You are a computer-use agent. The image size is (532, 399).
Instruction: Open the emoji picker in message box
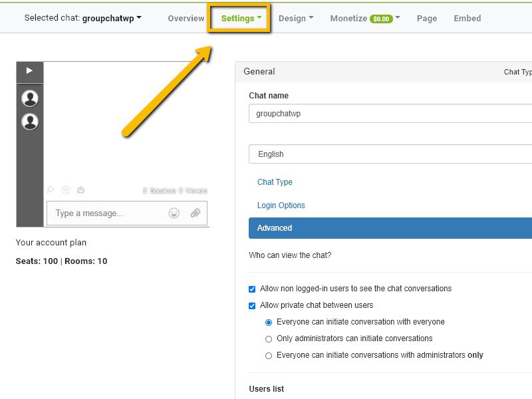pos(174,213)
